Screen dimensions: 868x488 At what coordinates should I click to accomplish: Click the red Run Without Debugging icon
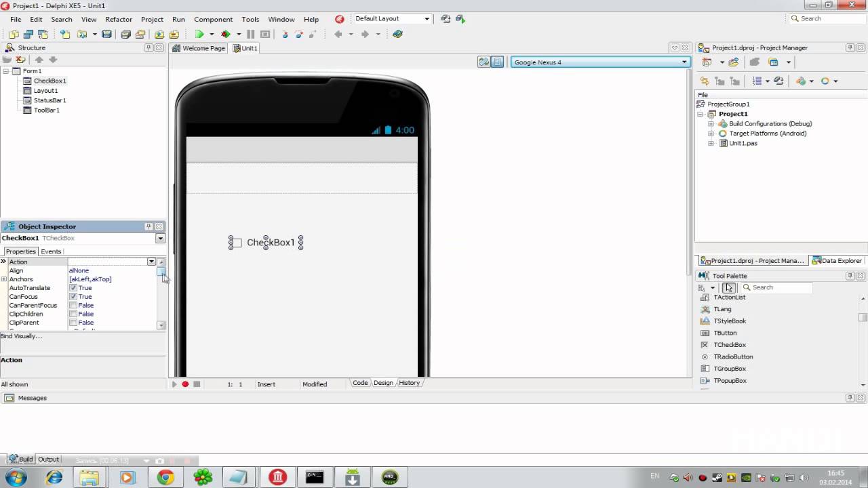coord(226,34)
